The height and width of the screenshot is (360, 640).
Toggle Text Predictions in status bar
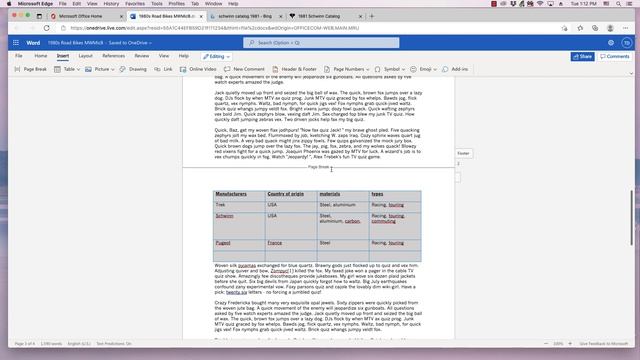point(114,344)
